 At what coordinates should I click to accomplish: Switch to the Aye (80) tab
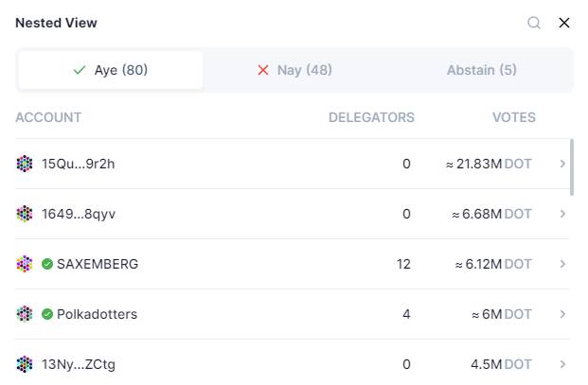click(x=111, y=70)
